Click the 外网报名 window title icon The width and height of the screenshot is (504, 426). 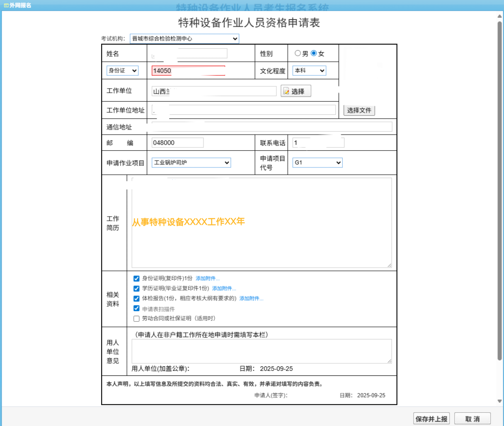click(x=6, y=5)
